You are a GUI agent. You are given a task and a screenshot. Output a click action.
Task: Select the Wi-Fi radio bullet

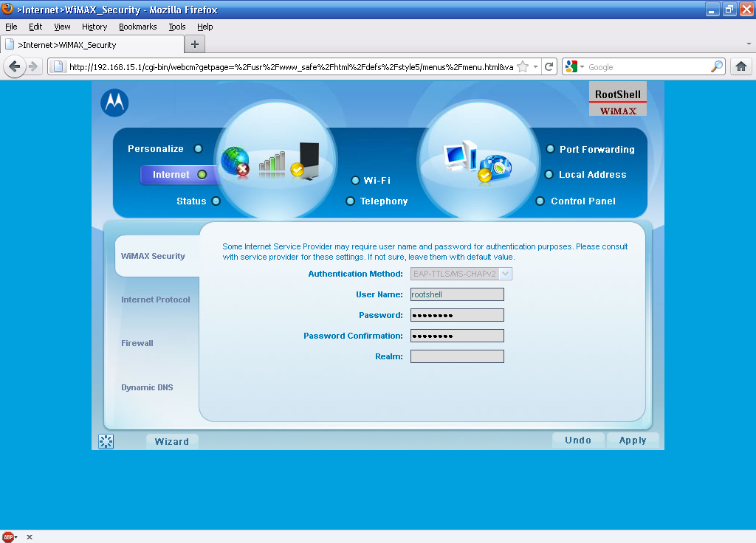pyautogui.click(x=355, y=180)
